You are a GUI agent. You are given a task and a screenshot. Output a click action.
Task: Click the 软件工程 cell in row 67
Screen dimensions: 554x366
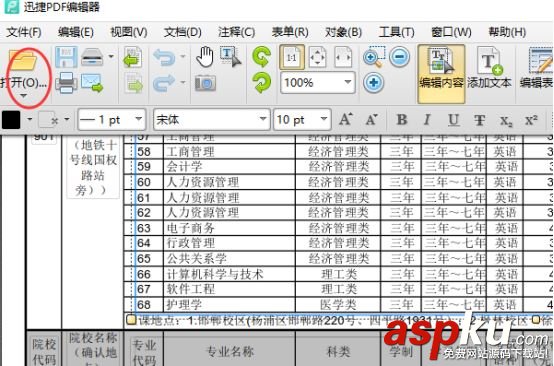229,289
